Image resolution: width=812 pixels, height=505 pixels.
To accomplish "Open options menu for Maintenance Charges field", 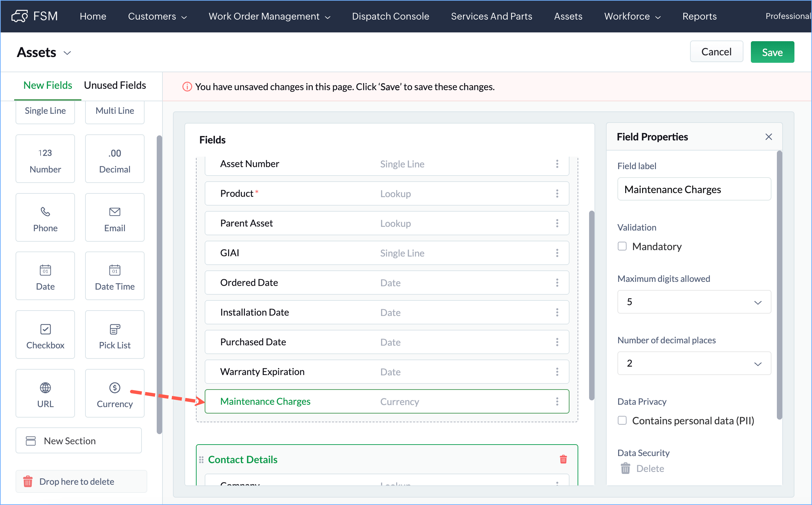I will pos(557,401).
